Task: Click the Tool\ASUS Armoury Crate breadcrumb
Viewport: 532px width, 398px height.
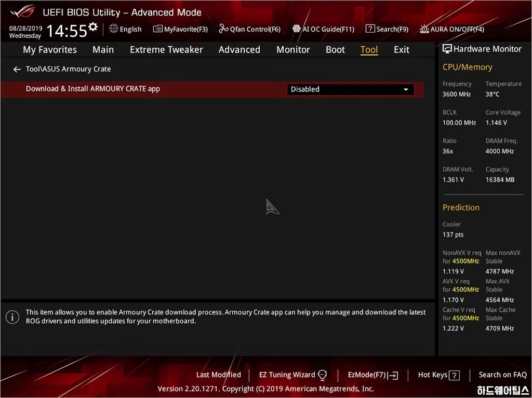Action: (68, 69)
